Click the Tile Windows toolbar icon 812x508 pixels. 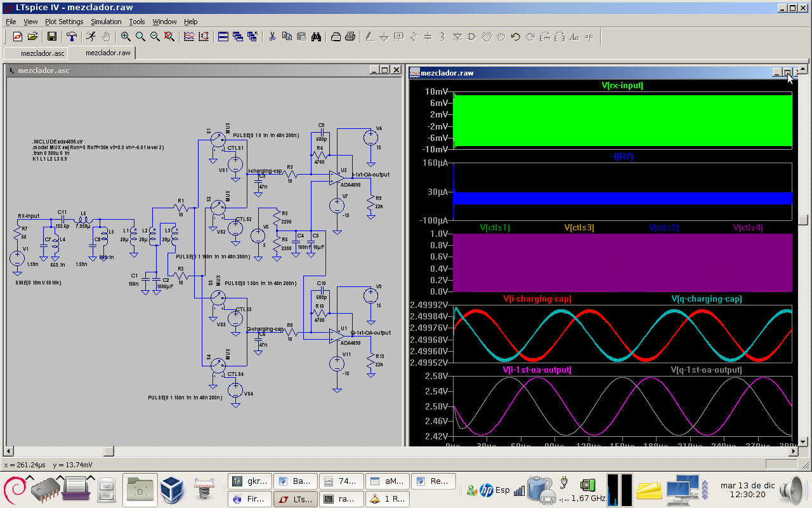(223, 37)
